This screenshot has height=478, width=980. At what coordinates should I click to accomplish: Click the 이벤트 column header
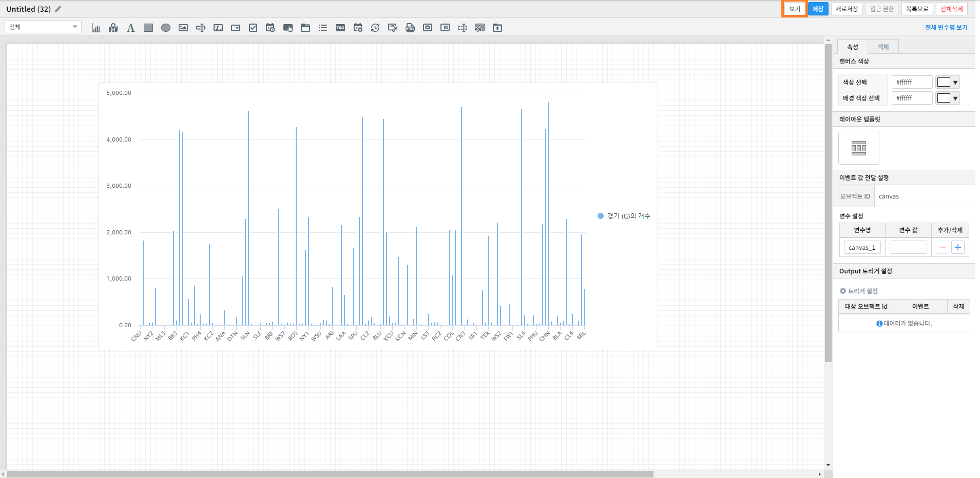pos(920,306)
